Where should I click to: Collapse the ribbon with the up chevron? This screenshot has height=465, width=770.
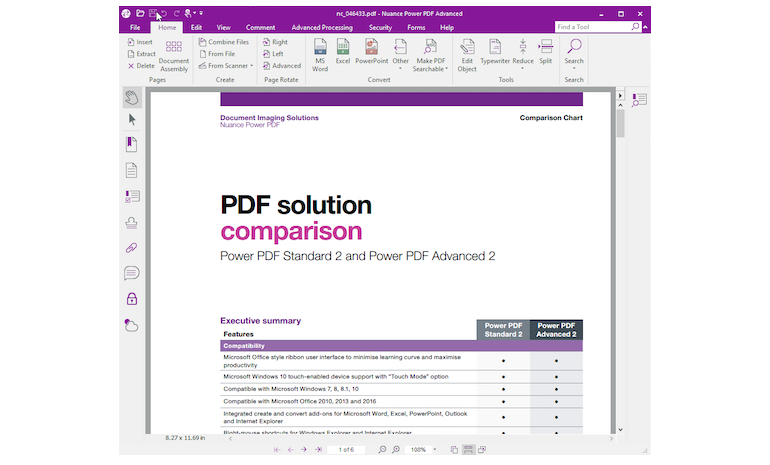645,27
